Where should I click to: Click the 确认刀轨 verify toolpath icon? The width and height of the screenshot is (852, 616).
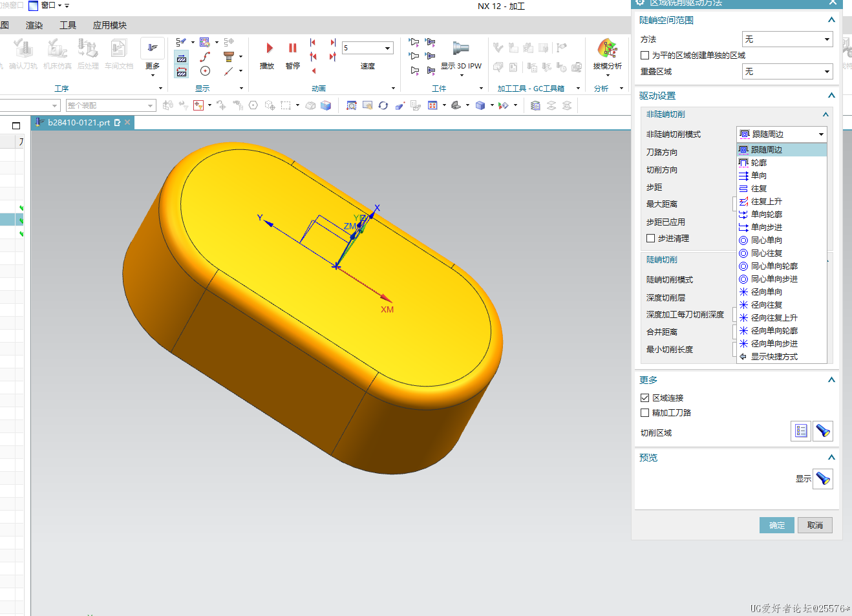(23, 48)
